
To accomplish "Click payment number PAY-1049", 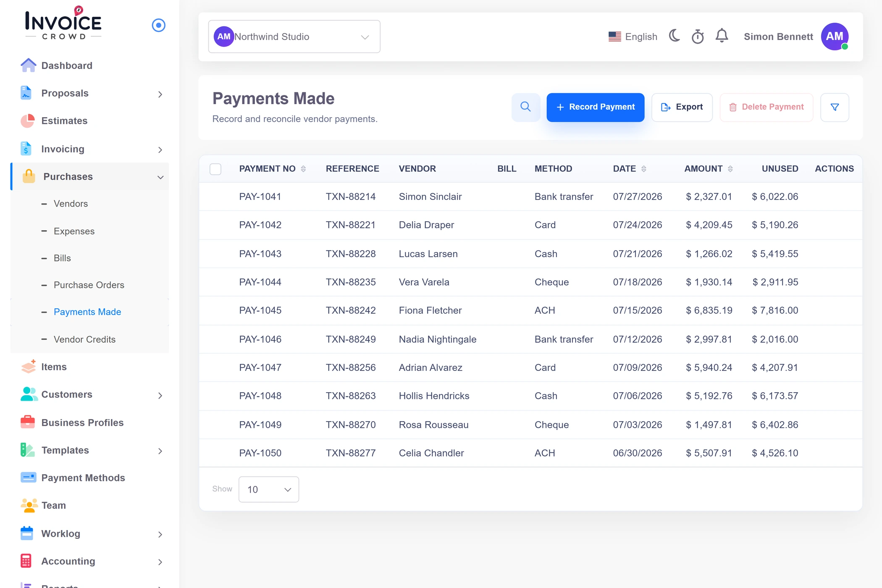I will (x=260, y=425).
